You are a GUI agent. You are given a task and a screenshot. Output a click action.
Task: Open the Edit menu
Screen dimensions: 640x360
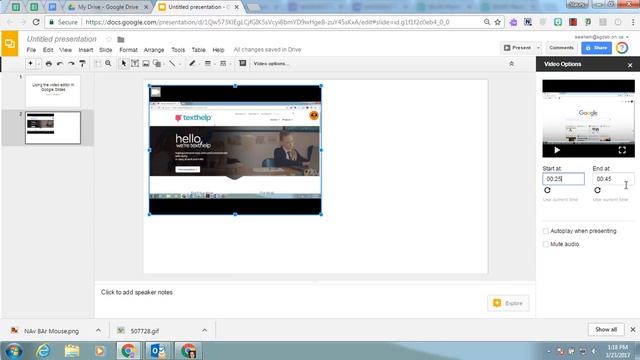pos(48,50)
